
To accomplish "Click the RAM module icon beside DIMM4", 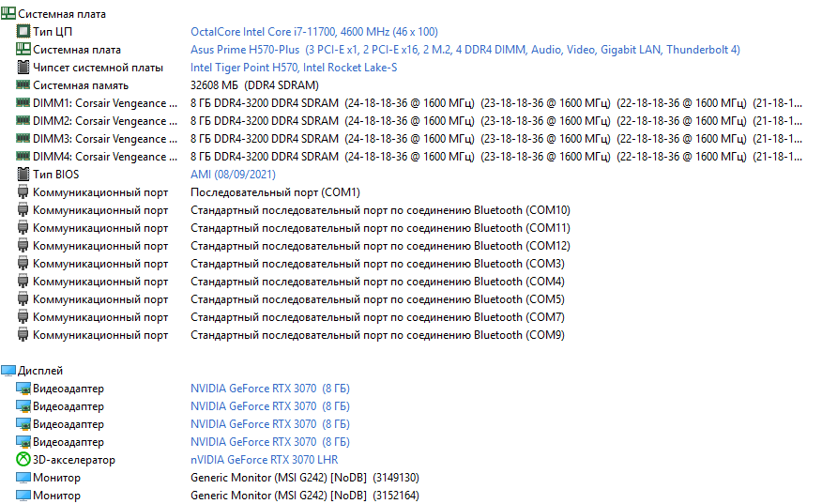I will click(23, 156).
